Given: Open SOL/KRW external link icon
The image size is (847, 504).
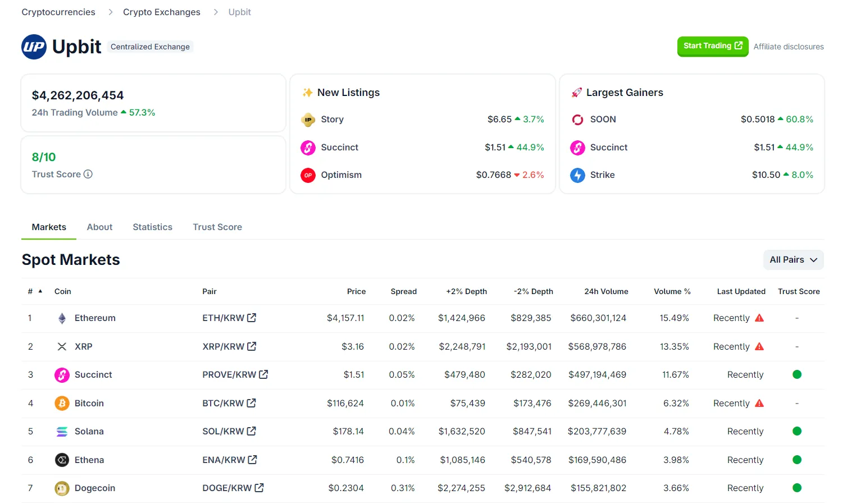Looking at the screenshot, I should pos(251,431).
